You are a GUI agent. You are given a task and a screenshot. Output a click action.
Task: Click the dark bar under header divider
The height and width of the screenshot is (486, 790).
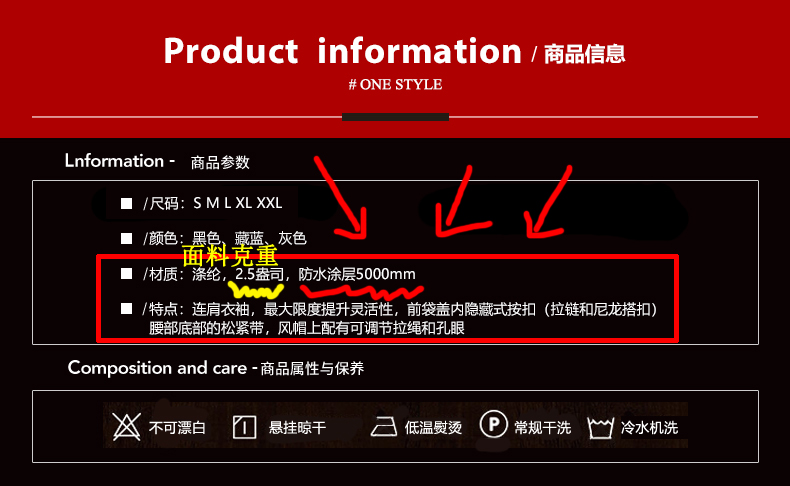(396, 117)
